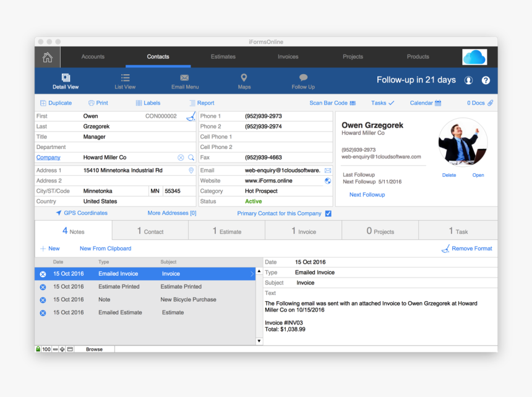
Task: Toggle the status toolbar window icon
Action: (x=70, y=349)
